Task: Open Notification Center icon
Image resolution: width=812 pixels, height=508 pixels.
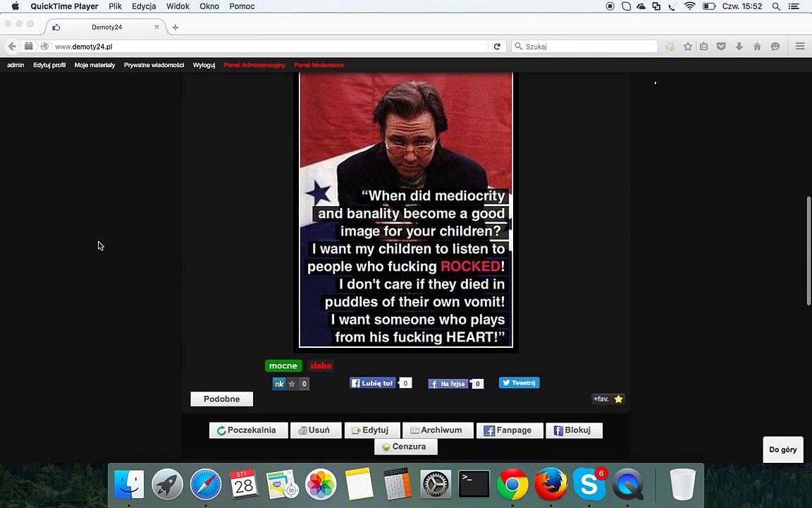Action: (794, 6)
